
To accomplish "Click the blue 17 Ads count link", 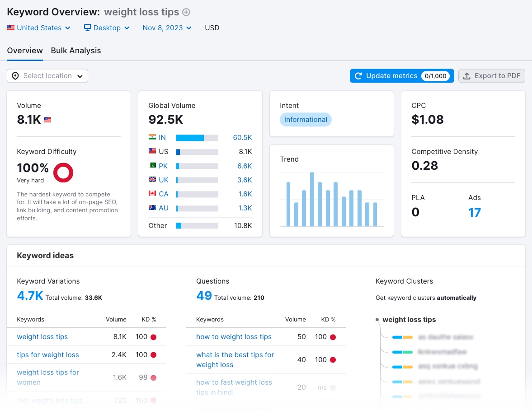I will [475, 212].
